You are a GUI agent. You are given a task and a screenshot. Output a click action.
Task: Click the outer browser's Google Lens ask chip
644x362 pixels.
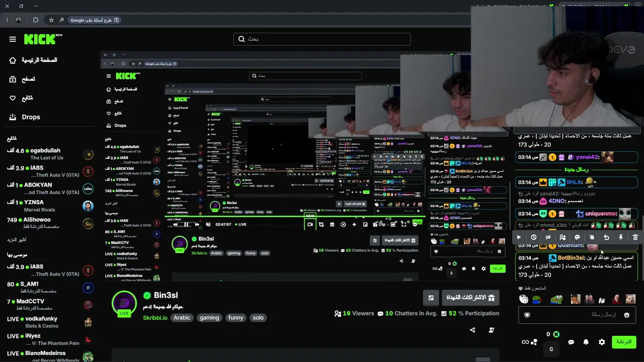coord(95,20)
